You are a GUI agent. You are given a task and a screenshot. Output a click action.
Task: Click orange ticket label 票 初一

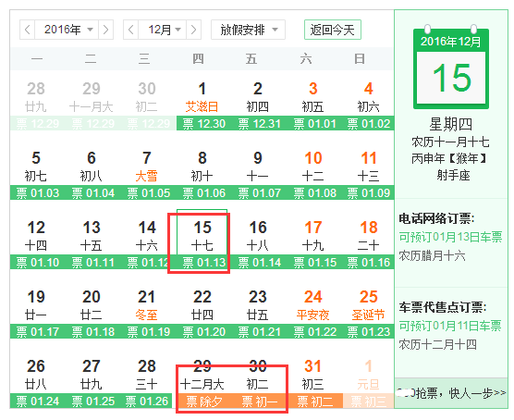coord(259,401)
